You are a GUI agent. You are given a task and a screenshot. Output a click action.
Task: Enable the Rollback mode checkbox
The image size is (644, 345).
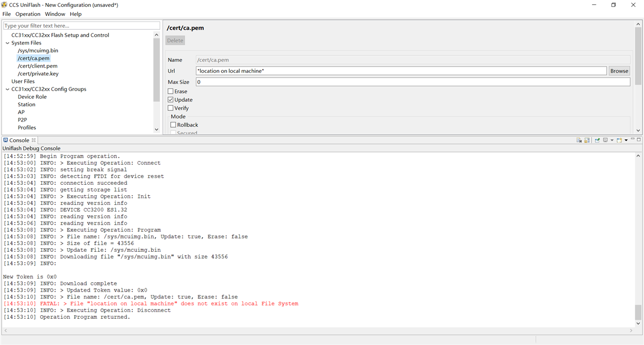pos(173,125)
